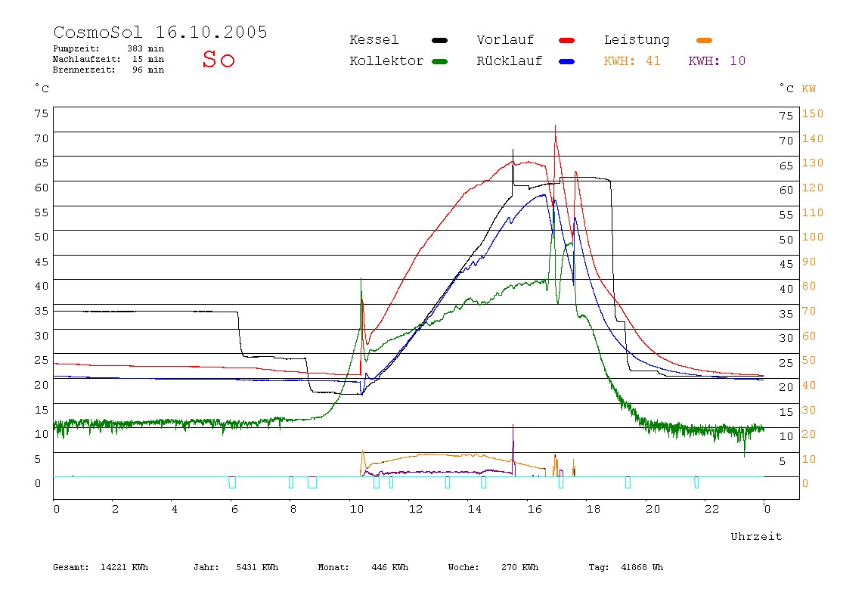Click the 'Monat: 446 KWh' total

[x=363, y=567]
